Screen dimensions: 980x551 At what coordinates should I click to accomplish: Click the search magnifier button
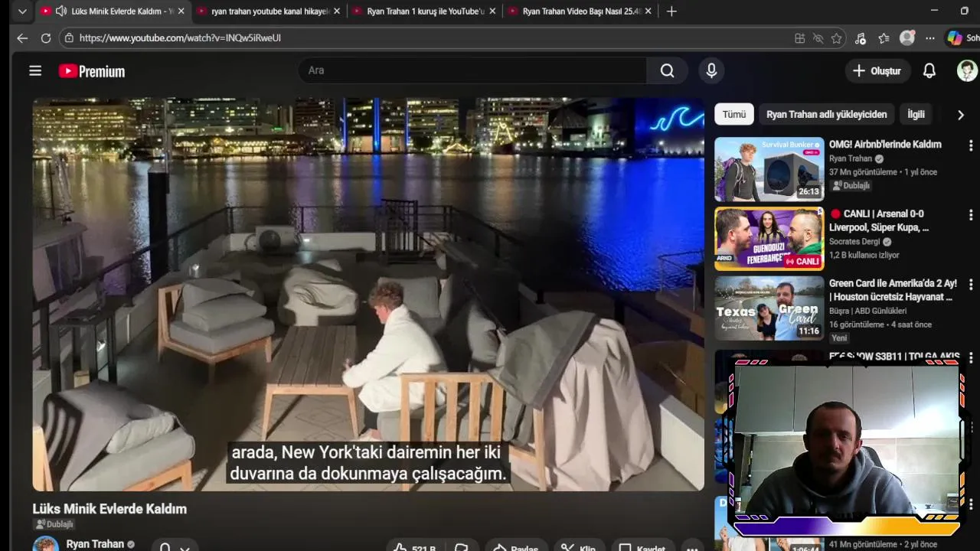click(x=667, y=70)
